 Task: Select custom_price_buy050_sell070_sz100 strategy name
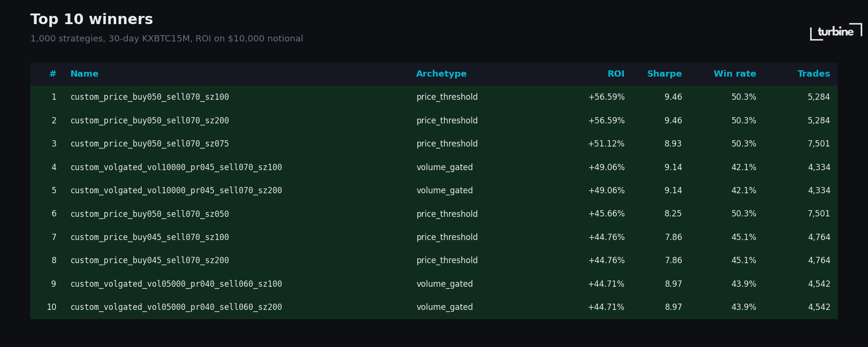(x=149, y=97)
